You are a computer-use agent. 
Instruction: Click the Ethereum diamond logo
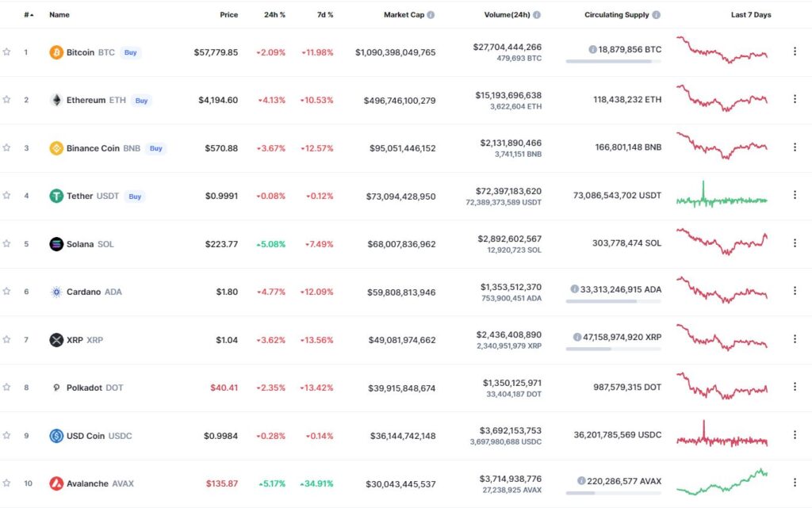click(56, 100)
